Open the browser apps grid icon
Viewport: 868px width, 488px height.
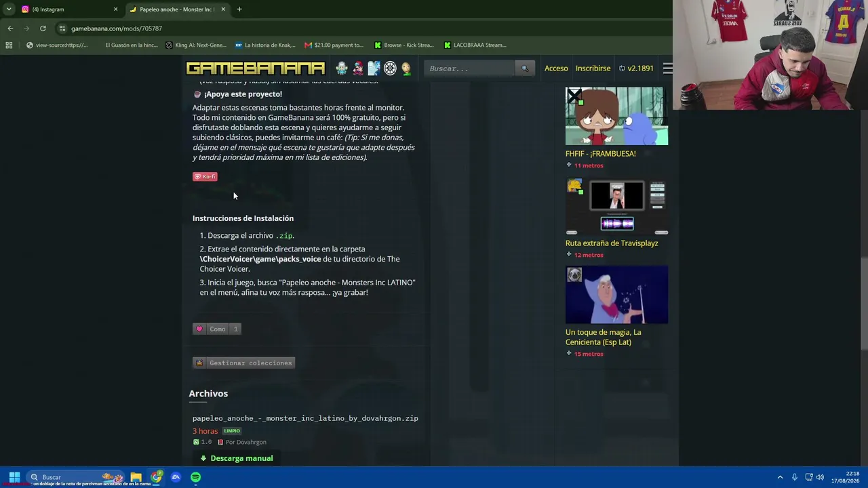pos(9,45)
